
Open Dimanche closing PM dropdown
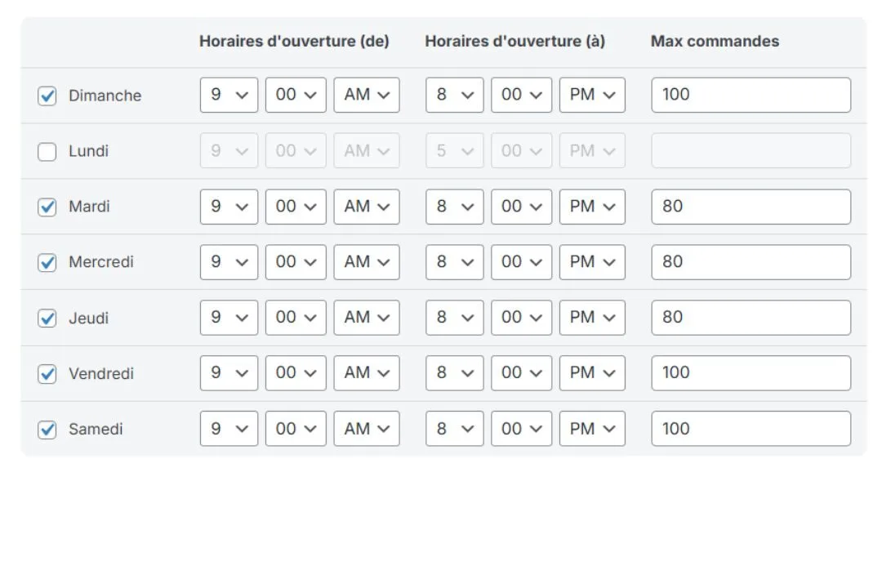coord(592,95)
